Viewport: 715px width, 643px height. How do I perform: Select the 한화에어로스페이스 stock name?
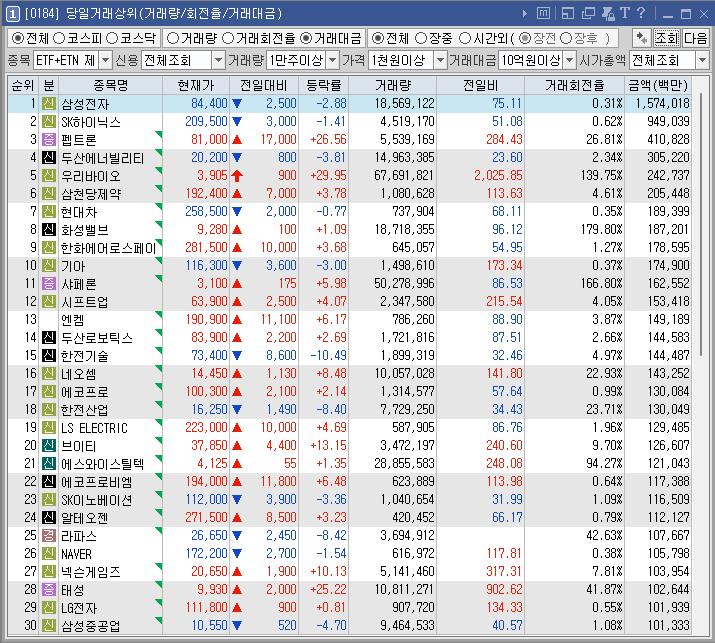click(x=109, y=248)
